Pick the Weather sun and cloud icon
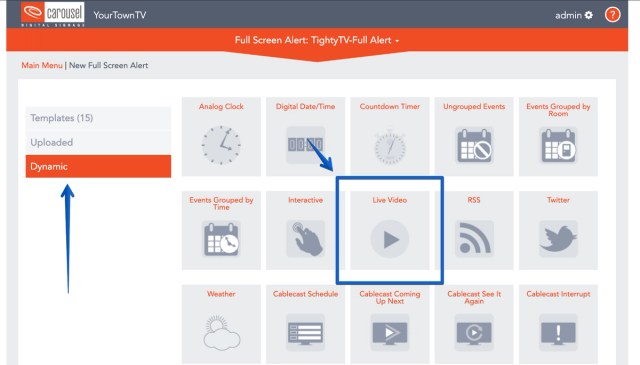The image size is (640, 365). 221,333
